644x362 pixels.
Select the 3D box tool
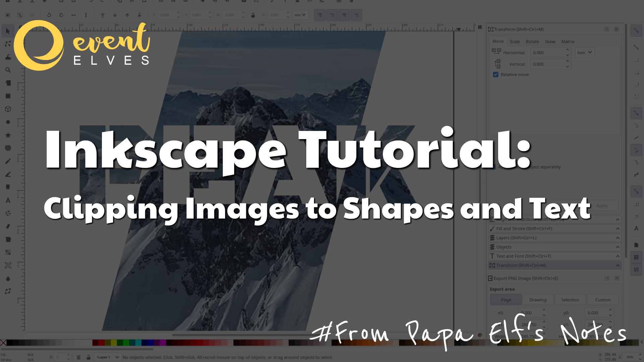[x=8, y=109]
